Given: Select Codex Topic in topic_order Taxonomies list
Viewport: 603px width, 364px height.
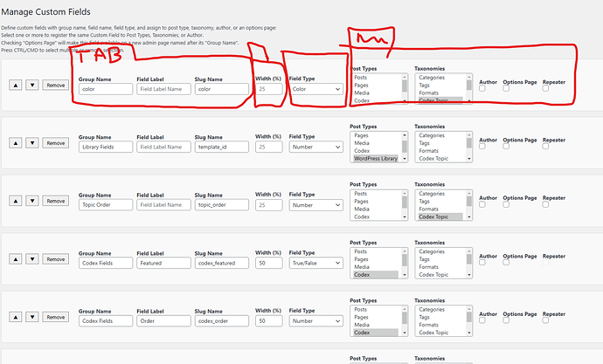Looking at the screenshot, I should [440, 216].
